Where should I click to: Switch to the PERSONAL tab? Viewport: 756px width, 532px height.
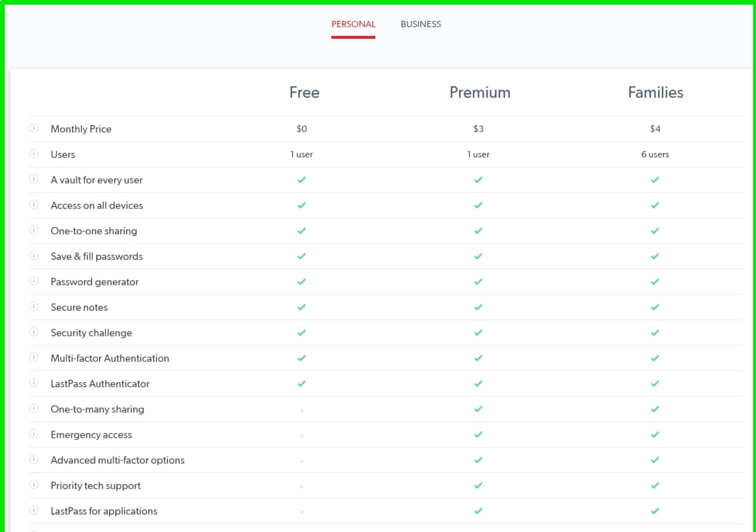(x=353, y=24)
